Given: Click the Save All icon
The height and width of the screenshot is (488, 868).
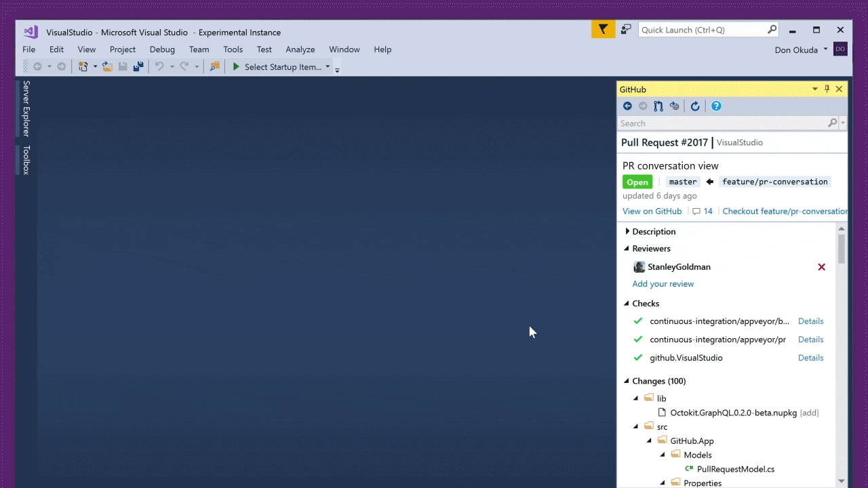Looking at the screenshot, I should (x=138, y=66).
